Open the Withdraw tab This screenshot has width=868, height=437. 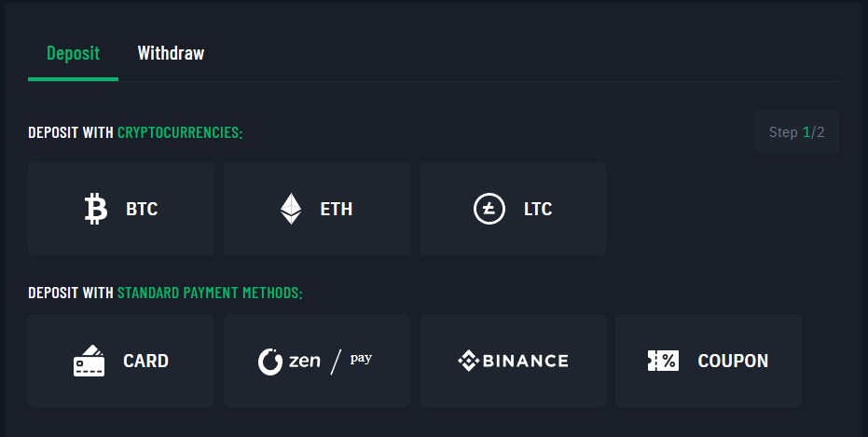point(171,53)
